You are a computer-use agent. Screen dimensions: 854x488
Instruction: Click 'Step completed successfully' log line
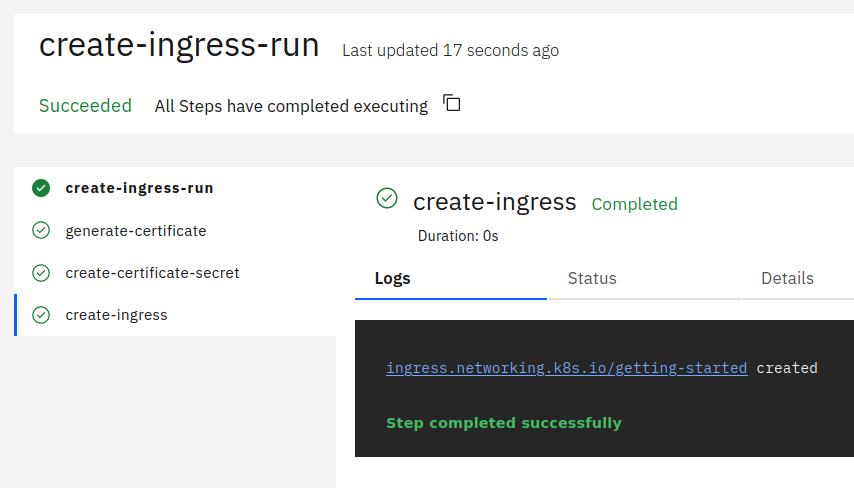(504, 423)
